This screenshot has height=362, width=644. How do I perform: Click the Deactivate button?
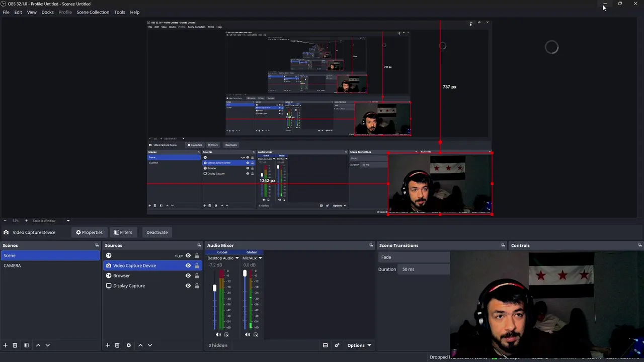click(x=157, y=232)
